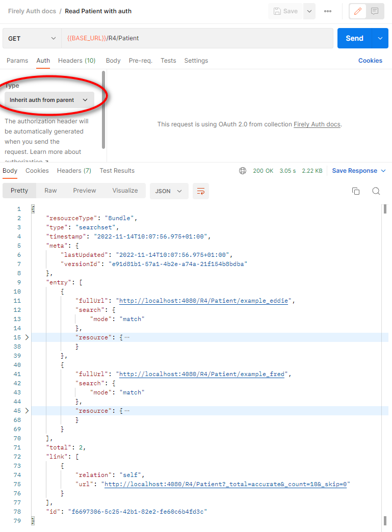This screenshot has height=532, width=392.
Task: Open the self relation url link
Action: click(226, 484)
